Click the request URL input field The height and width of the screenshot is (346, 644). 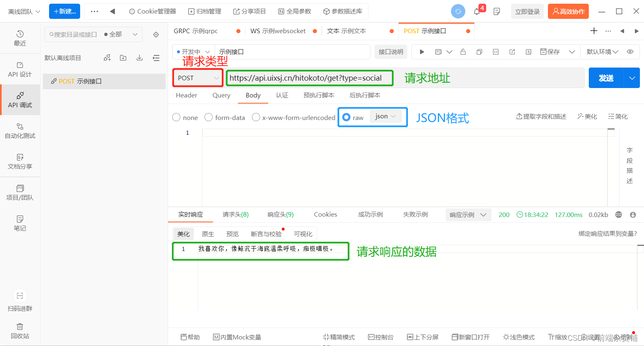(x=309, y=78)
